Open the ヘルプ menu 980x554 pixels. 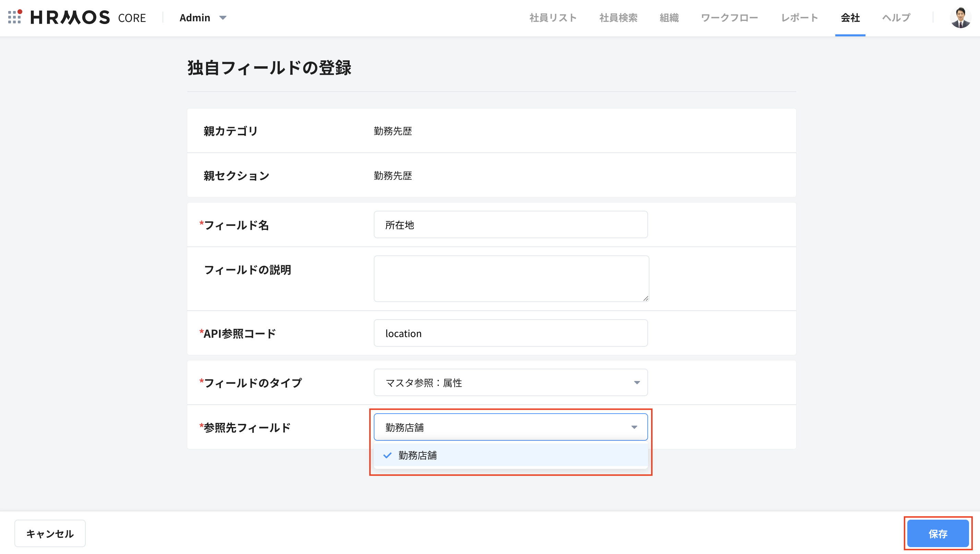[x=896, y=18]
